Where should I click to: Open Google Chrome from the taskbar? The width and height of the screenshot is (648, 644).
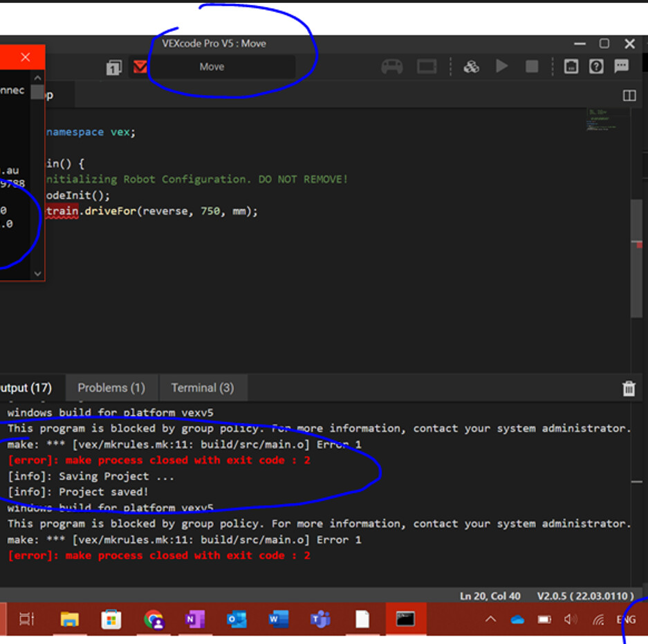pos(154,619)
